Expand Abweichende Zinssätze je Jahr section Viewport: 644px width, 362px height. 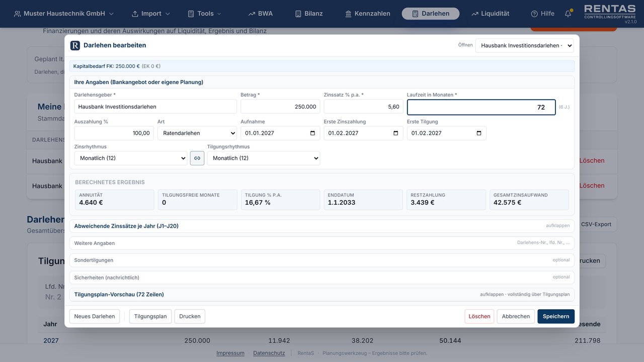point(322,226)
